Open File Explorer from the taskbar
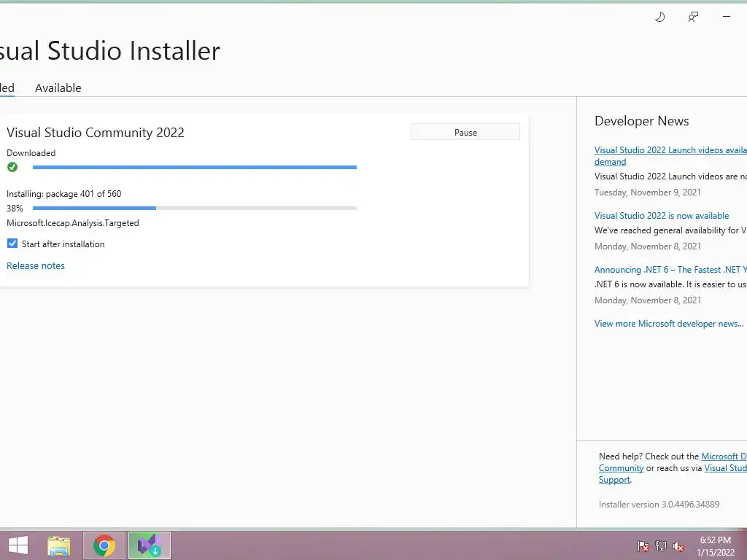747x560 pixels. click(59, 545)
